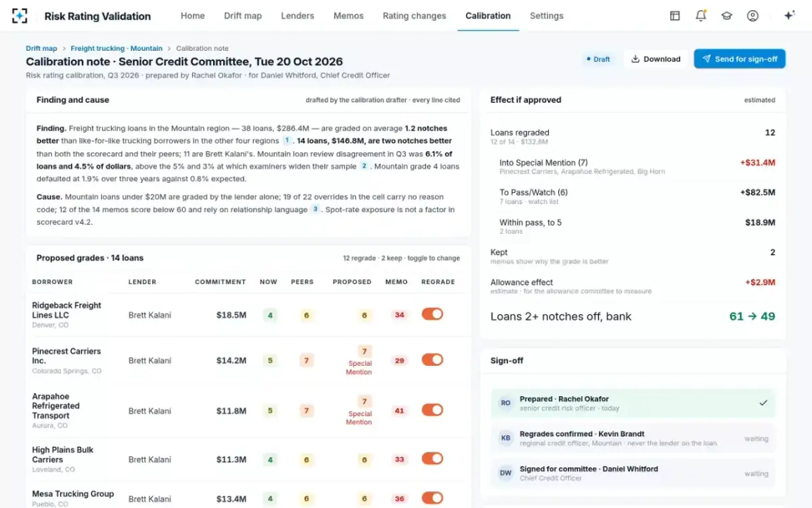Click citation marker 2 in Finding
Image resolution: width=812 pixels, height=508 pixels.
click(x=364, y=166)
